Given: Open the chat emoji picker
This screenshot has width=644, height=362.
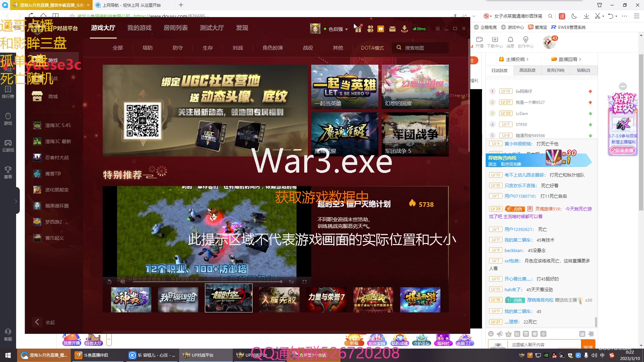Looking at the screenshot, I should (491, 334).
